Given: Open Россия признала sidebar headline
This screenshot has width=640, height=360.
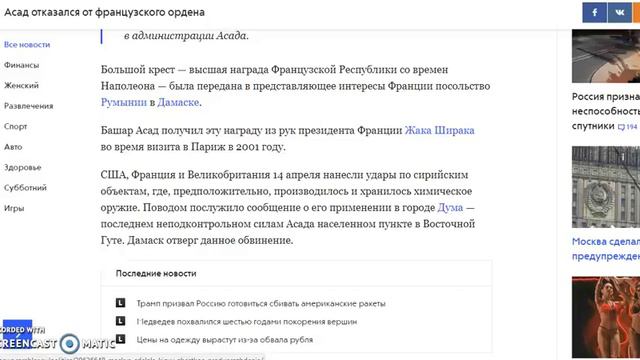Looking at the screenshot, I should click(606, 111).
